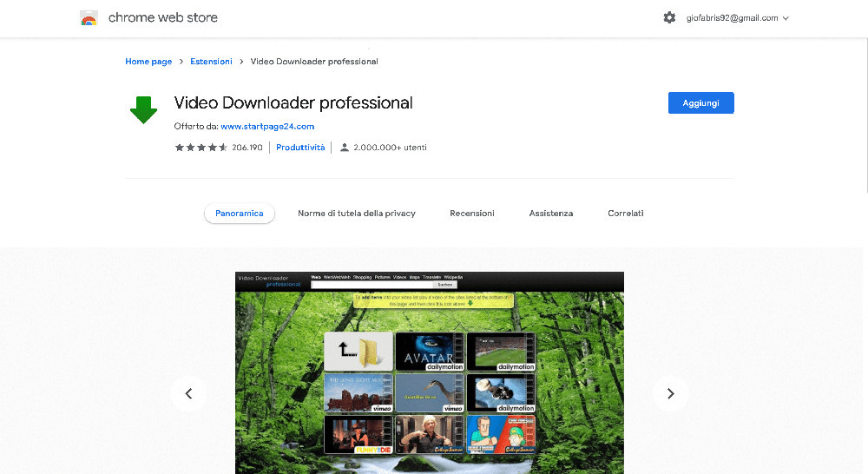The width and height of the screenshot is (868, 474).
Task: Expand the giofabris92@gmail.com account dropdown
Action: pos(737,17)
